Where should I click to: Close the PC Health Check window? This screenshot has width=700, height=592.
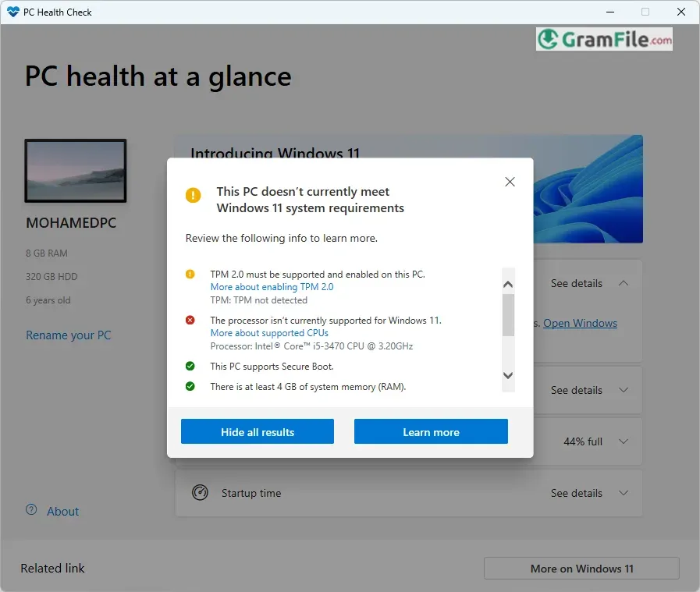(680, 12)
